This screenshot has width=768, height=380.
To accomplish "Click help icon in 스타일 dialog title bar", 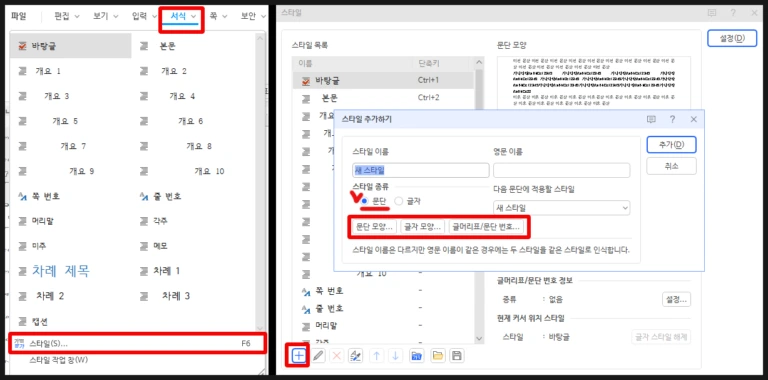I will pos(733,13).
